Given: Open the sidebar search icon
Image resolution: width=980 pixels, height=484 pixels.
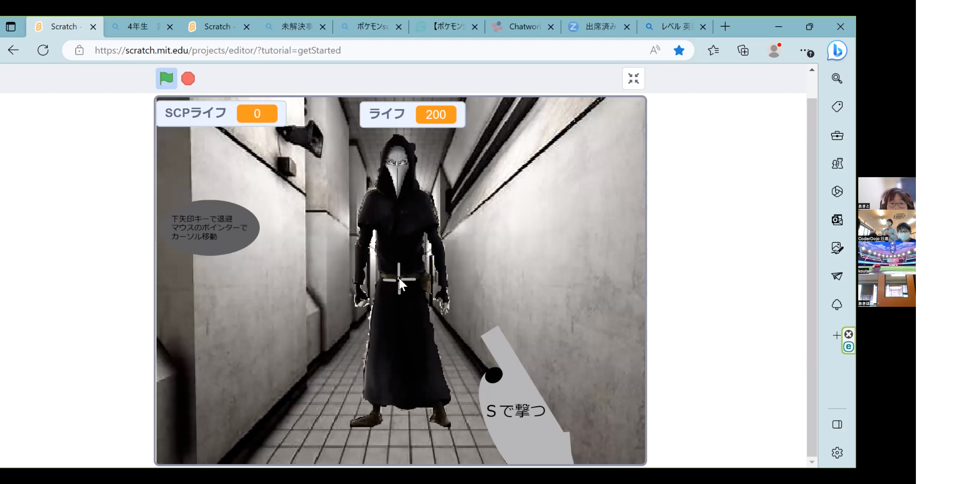Looking at the screenshot, I should coord(837,78).
